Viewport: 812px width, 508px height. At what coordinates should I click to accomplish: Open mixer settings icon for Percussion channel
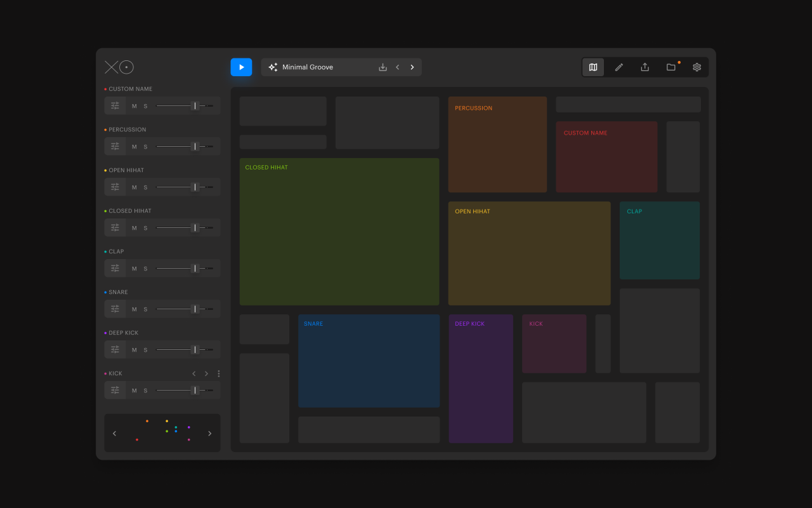click(115, 147)
